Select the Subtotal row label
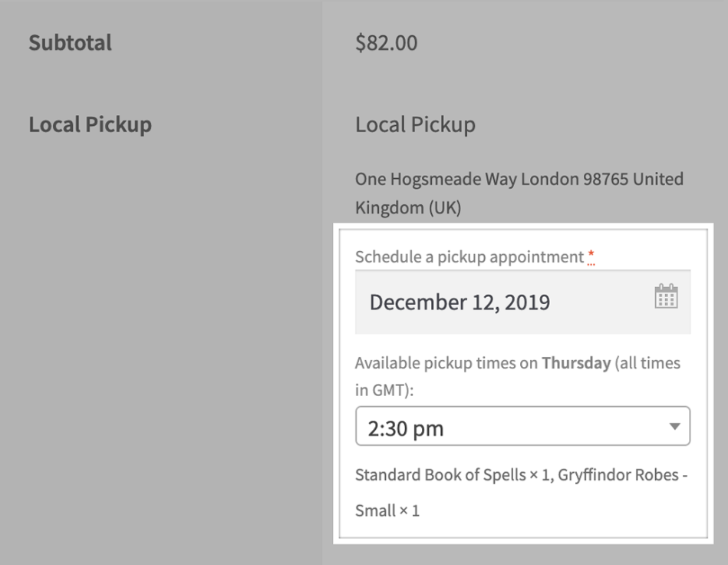This screenshot has width=728, height=565. pyautogui.click(x=70, y=42)
